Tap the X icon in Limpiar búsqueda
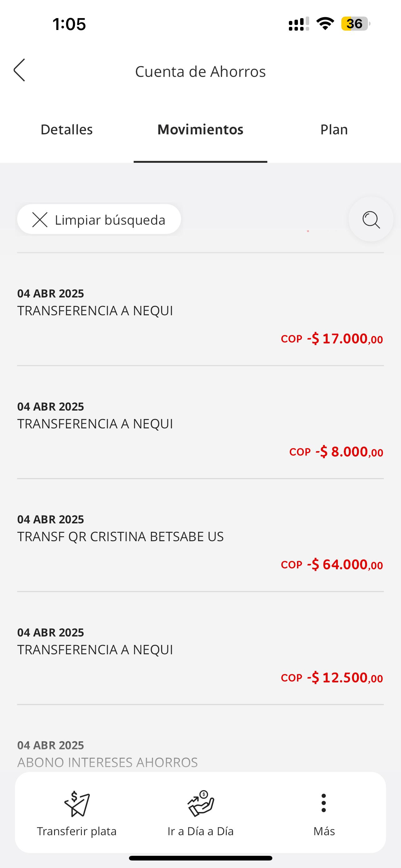 coord(40,220)
